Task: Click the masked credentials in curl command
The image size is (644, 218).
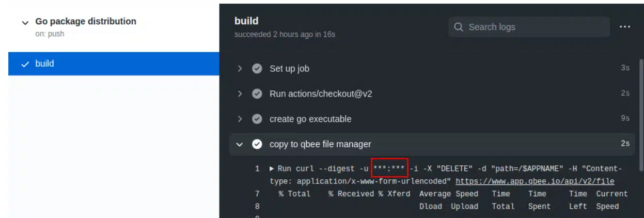Action: tap(390, 168)
